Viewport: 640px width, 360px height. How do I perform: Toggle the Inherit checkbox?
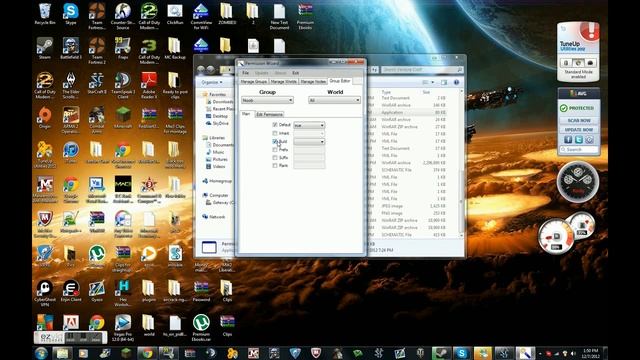[x=275, y=133]
